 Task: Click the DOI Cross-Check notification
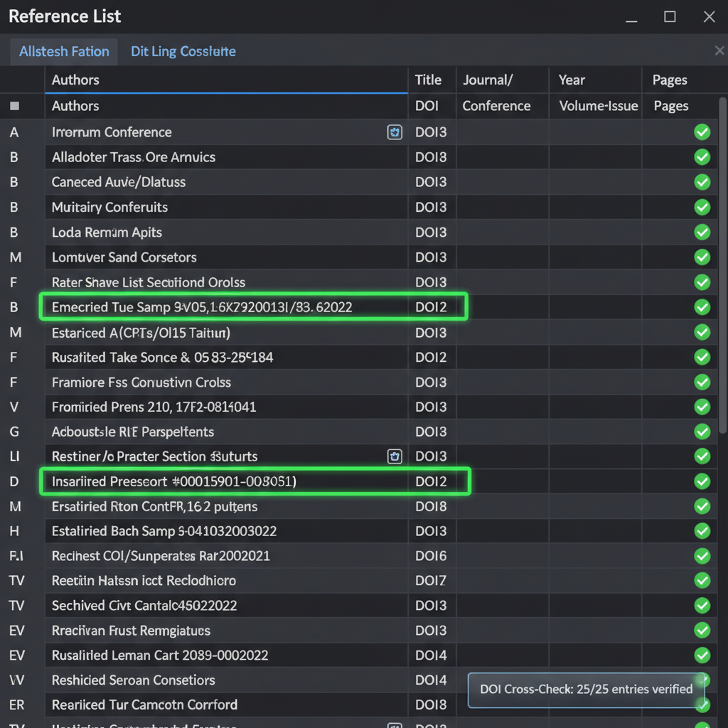(x=586, y=689)
